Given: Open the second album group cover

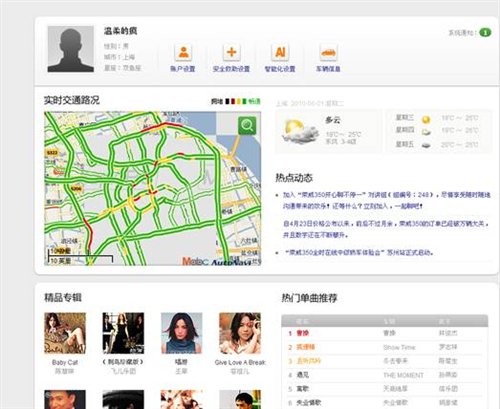Looking at the screenshot, I should coord(123,333).
